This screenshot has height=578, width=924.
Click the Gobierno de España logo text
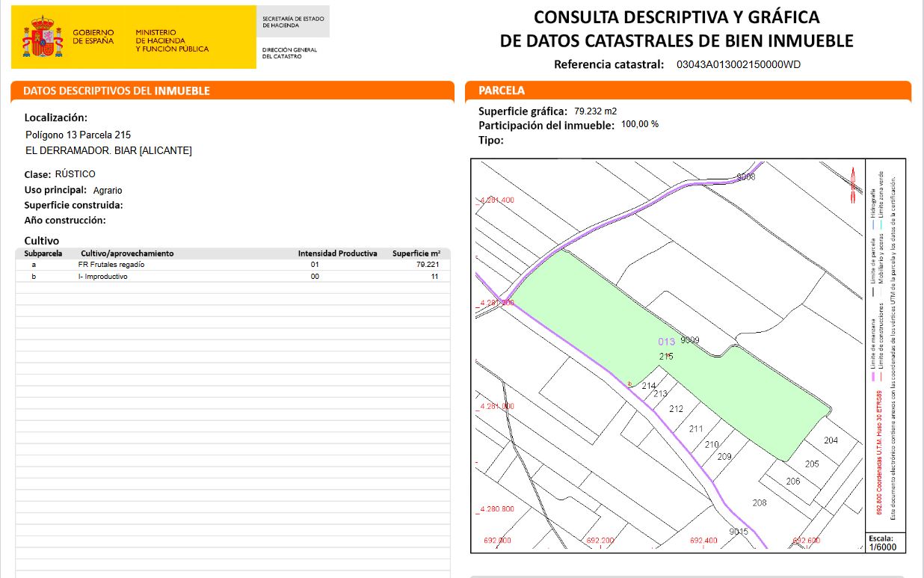pyautogui.click(x=93, y=37)
